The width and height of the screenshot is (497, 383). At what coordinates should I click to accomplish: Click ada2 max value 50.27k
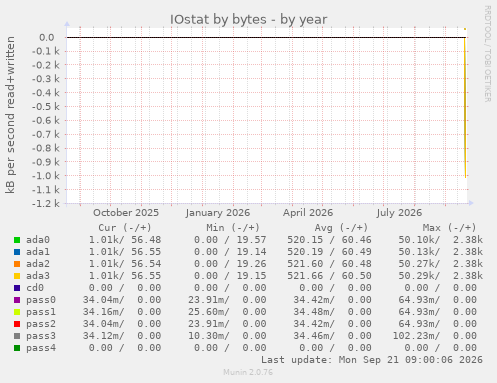(x=419, y=264)
